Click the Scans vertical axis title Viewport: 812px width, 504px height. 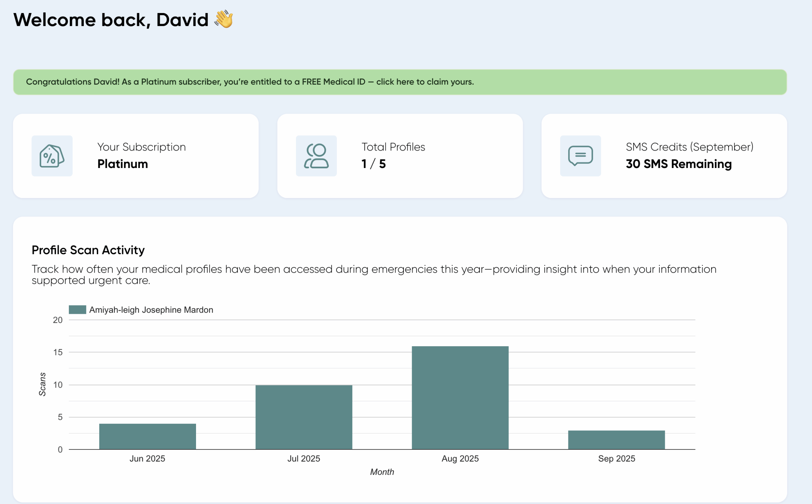[43, 384]
